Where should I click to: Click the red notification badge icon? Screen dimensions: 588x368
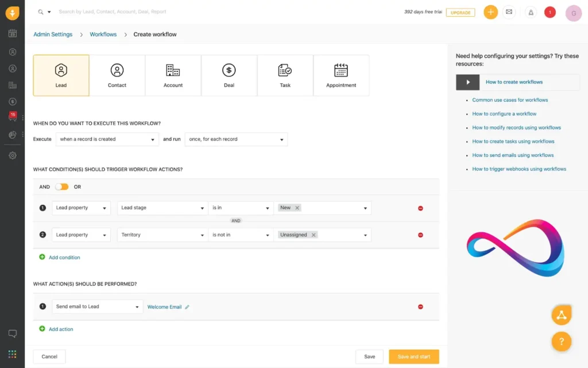[550, 12]
